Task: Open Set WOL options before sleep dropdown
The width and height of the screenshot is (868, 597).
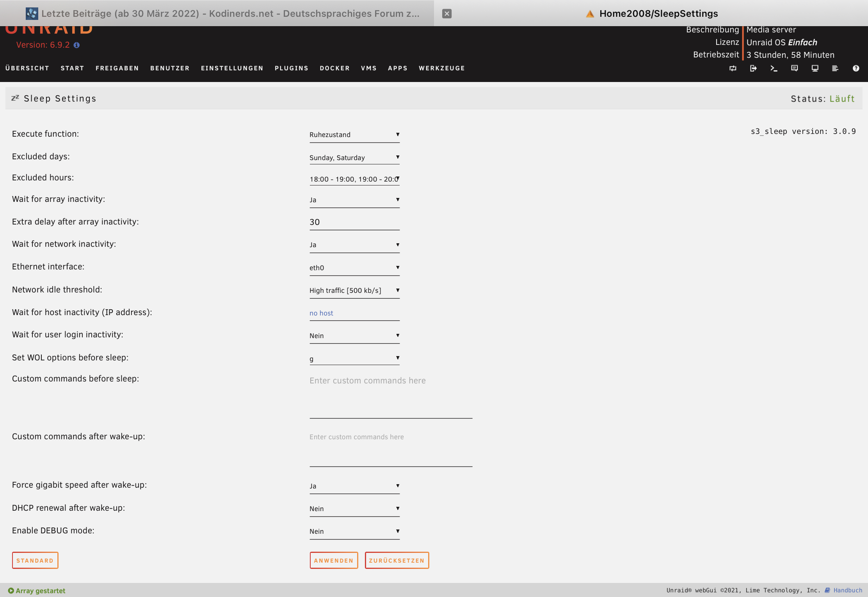Action: pos(354,358)
